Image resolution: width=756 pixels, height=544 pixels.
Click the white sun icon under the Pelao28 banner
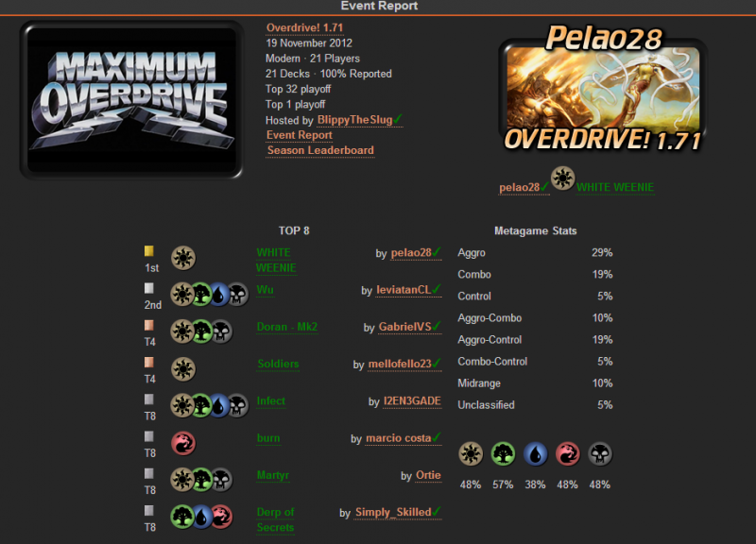pyautogui.click(x=562, y=178)
